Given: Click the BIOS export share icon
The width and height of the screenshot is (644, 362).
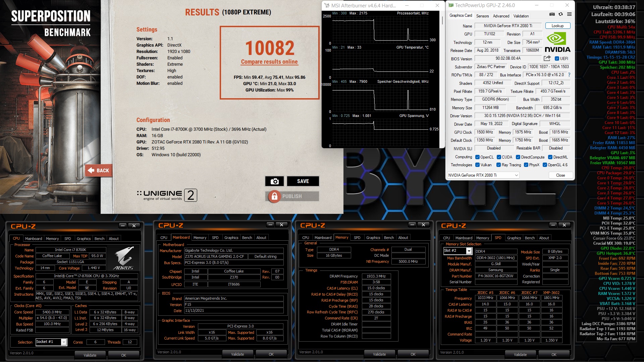Looking at the screenshot, I should pyautogui.click(x=547, y=58).
